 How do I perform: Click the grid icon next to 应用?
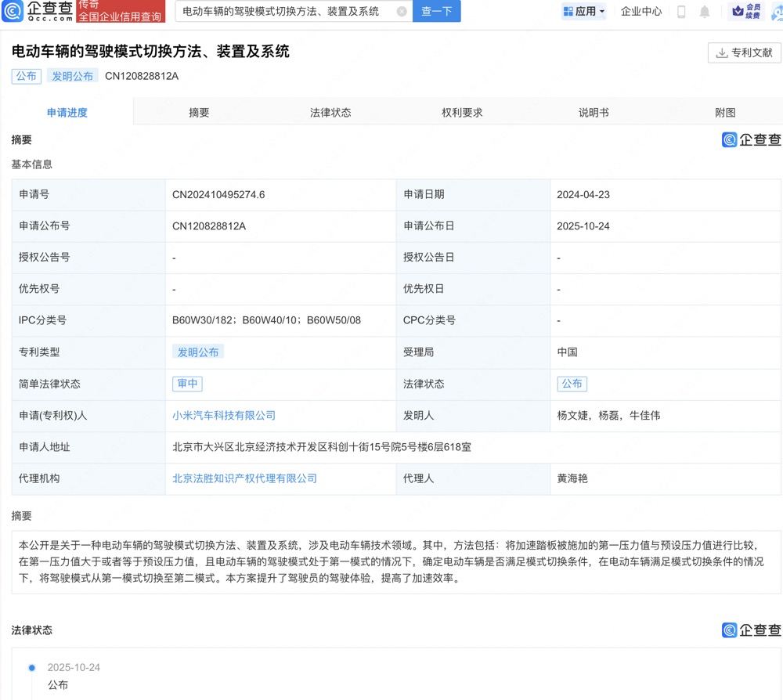pos(568,12)
